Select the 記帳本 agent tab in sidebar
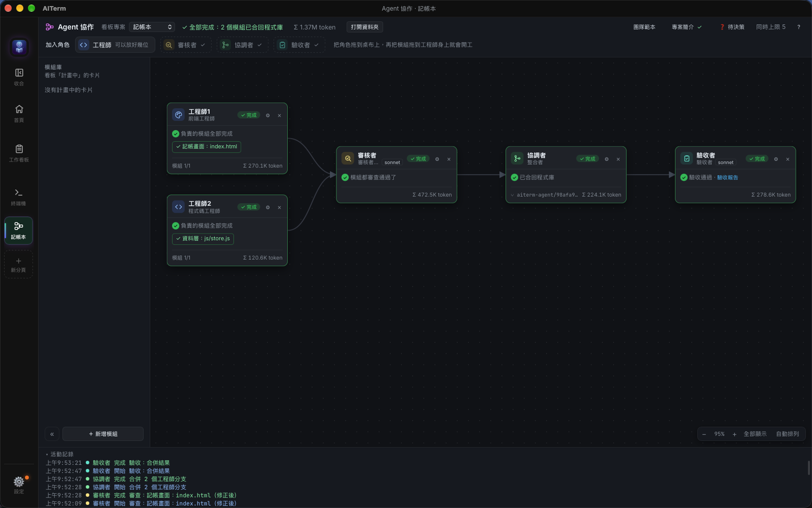The image size is (812, 508). (19, 230)
